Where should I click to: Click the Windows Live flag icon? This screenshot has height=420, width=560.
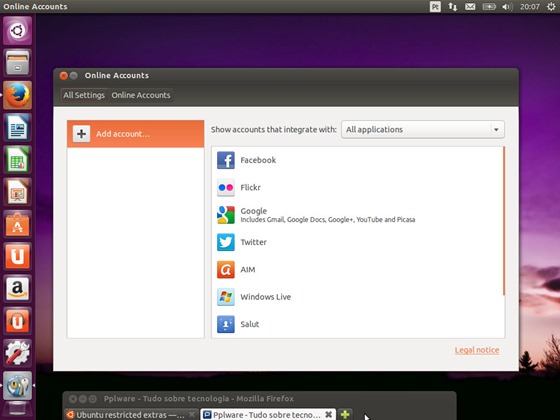point(226,297)
